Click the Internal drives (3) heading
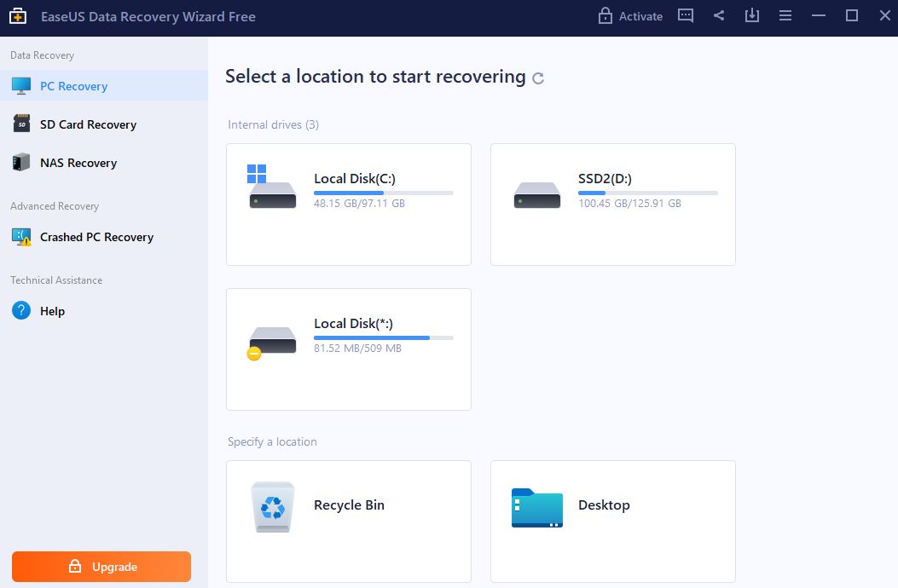This screenshot has height=588, width=898. (273, 124)
